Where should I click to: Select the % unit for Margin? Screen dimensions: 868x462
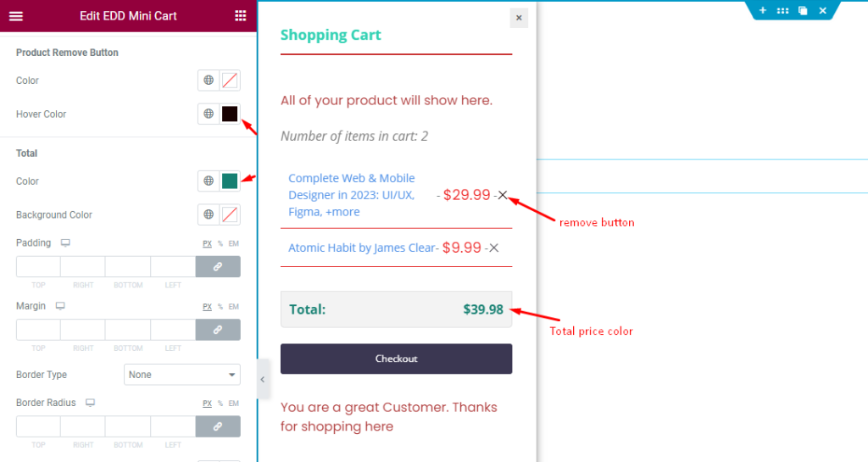220,307
